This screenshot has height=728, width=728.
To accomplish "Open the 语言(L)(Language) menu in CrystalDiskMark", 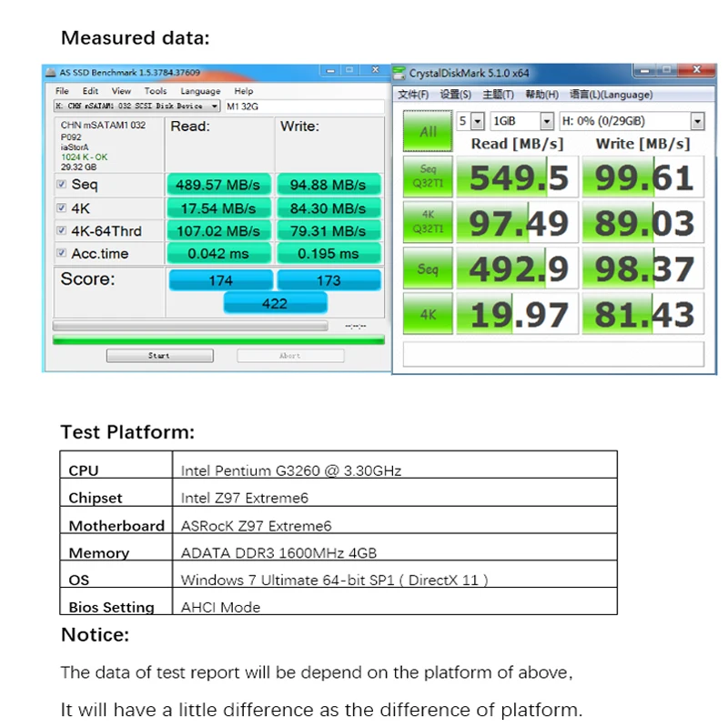I will point(611,95).
